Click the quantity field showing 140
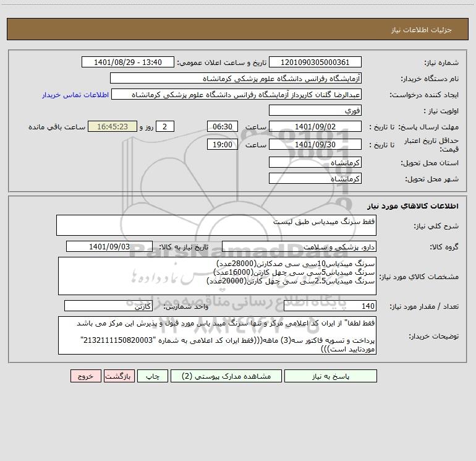Screen dimensions: 476x461 pyautogui.click(x=330, y=306)
